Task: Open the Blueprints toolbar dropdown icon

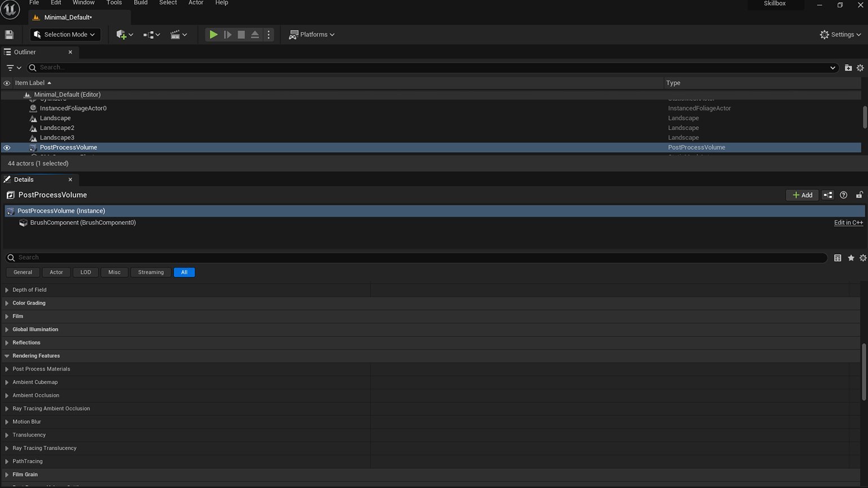Action: (x=151, y=34)
